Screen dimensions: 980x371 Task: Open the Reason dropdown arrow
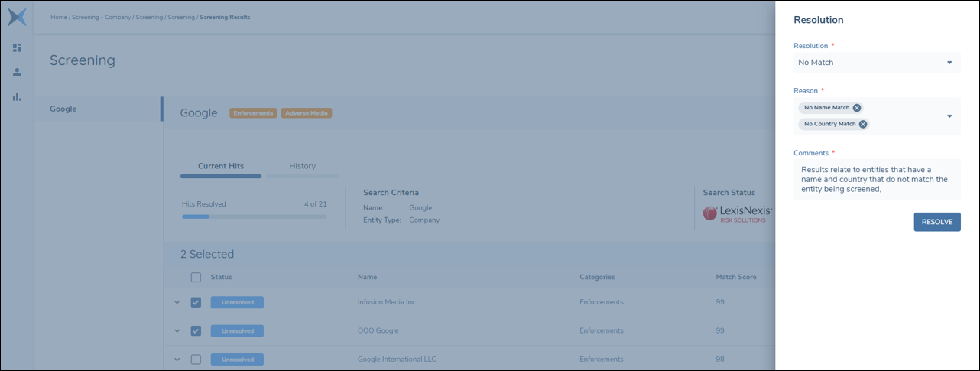pyautogui.click(x=949, y=116)
